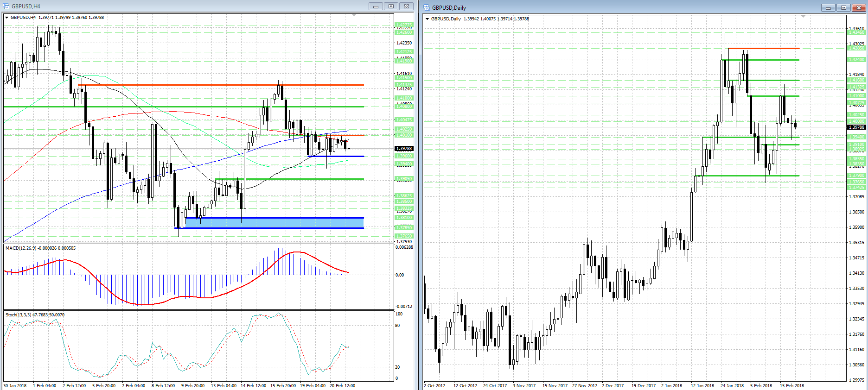Click the GBPUSD,H4 window title icon
The height and width of the screenshot is (390, 868).
(6, 6)
